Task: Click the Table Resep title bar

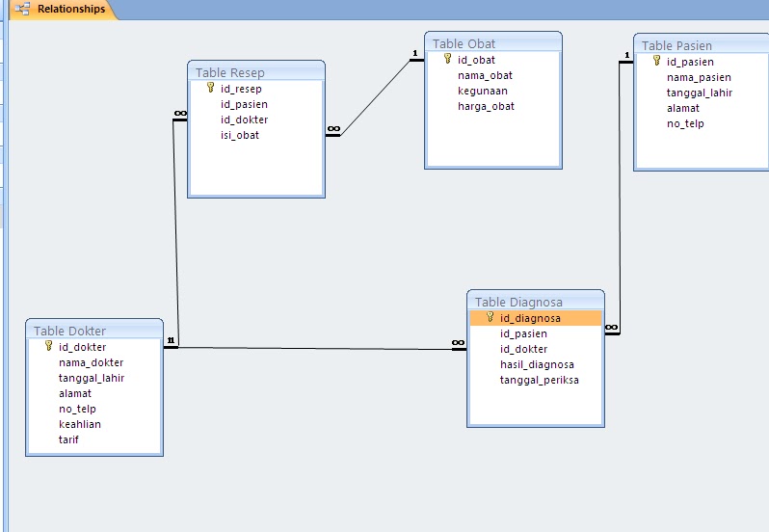Action: coord(256,72)
